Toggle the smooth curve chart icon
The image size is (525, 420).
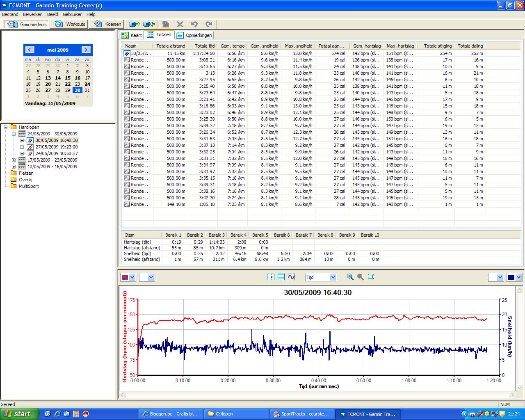[x=291, y=277]
